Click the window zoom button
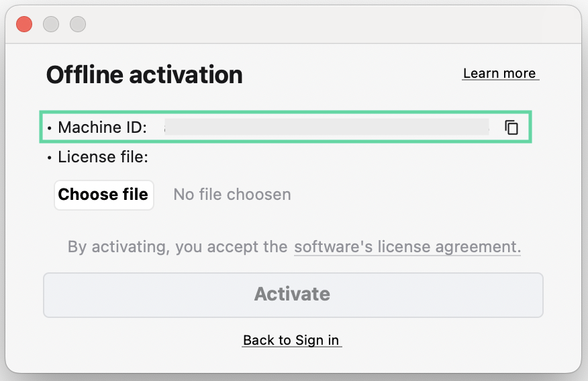 tap(78, 24)
